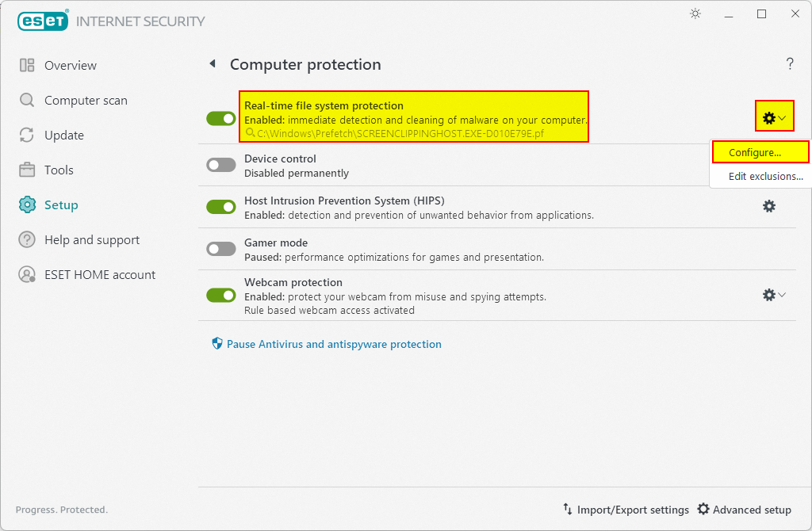Toggle the light/dark theme sun icon
The width and height of the screenshot is (812, 531).
(x=695, y=14)
